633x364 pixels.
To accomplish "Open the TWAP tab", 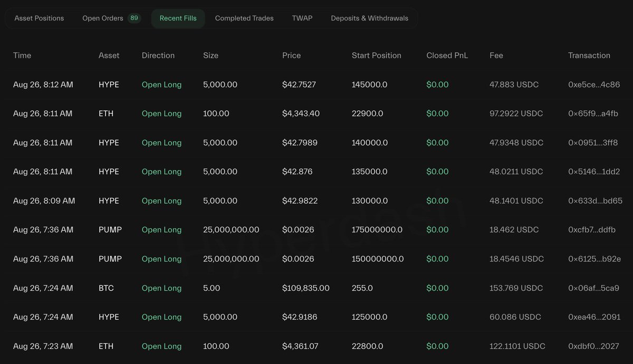I will (x=302, y=18).
